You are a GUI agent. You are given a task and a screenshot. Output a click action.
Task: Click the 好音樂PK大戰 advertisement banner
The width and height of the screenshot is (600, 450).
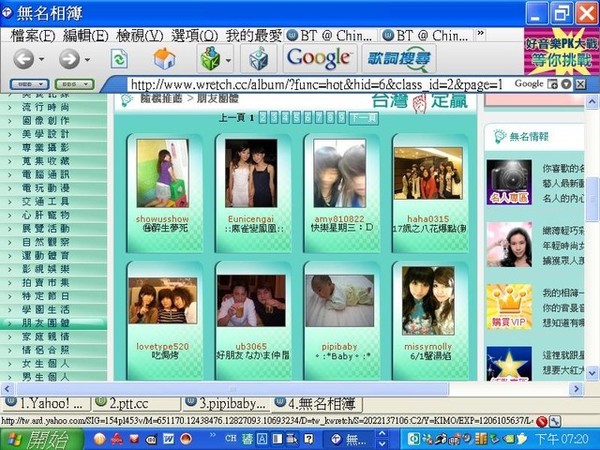[561, 51]
